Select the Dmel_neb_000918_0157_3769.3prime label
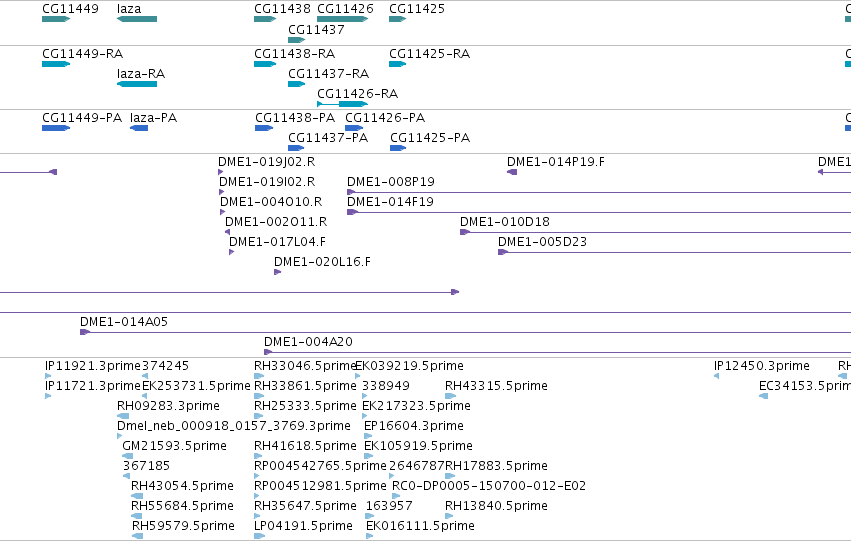The width and height of the screenshot is (851, 541). point(234,426)
